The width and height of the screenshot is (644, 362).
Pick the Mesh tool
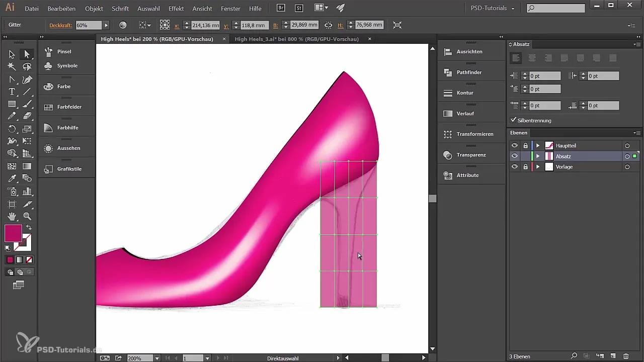pyautogui.click(x=12, y=166)
